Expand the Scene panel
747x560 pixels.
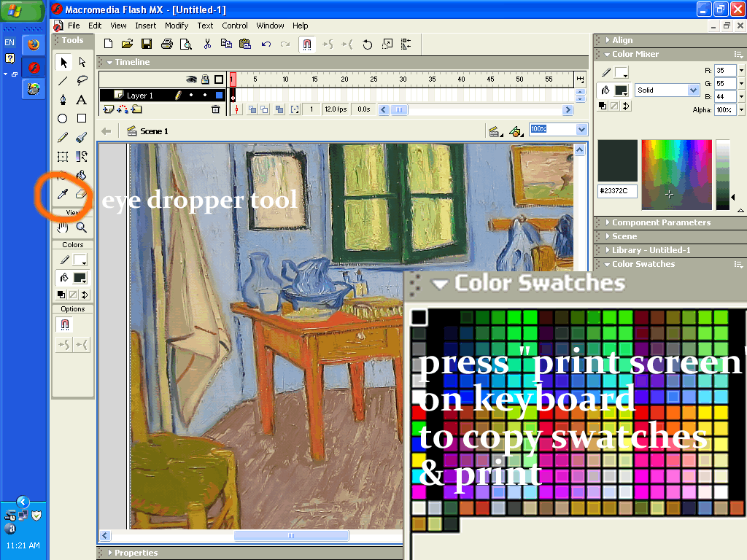tap(608, 236)
